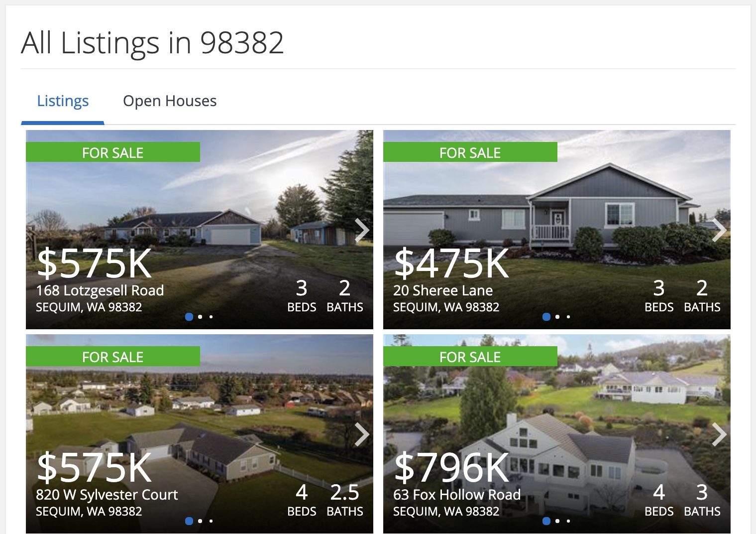
Task: Click the $475K price on Sheree Lane
Action: [451, 264]
